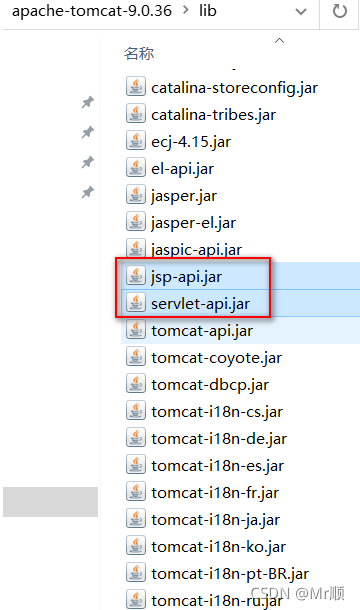This screenshot has height=610, width=360.
Task: Click the chevron between apache-tomcat-9.0.36 and lib
Action: pyautogui.click(x=186, y=10)
